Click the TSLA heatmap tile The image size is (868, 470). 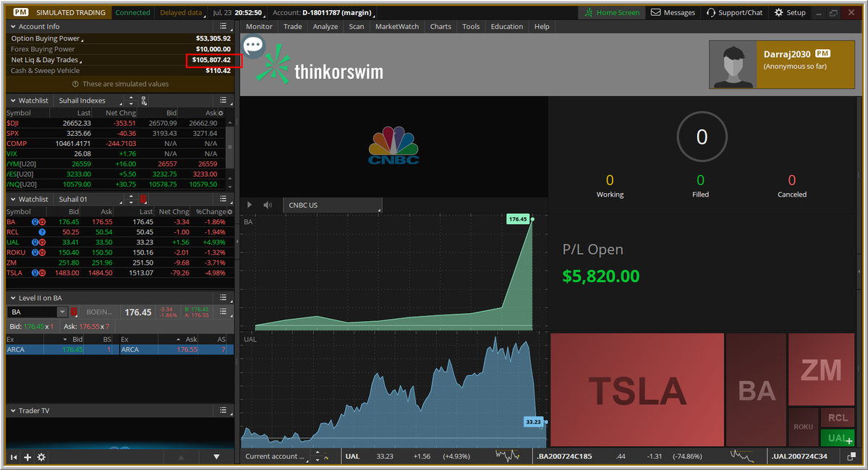637,390
